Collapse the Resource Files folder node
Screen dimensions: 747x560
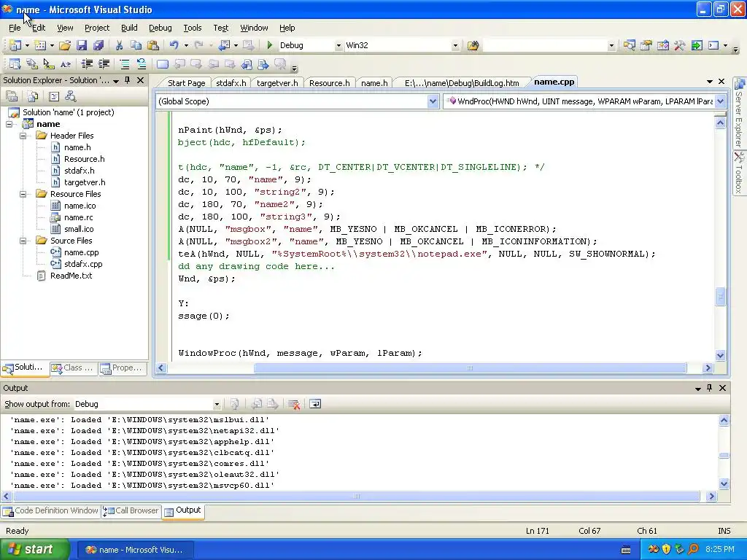coord(23,194)
